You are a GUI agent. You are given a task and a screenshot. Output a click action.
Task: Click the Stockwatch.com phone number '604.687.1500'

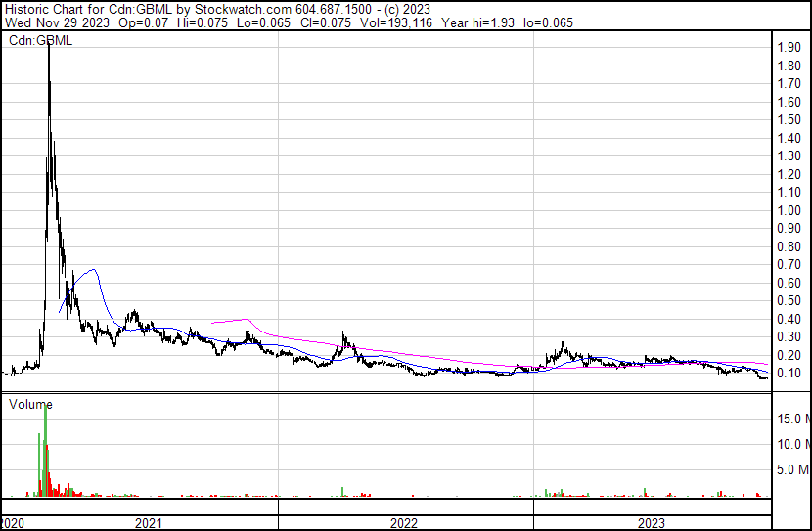pyautogui.click(x=334, y=9)
